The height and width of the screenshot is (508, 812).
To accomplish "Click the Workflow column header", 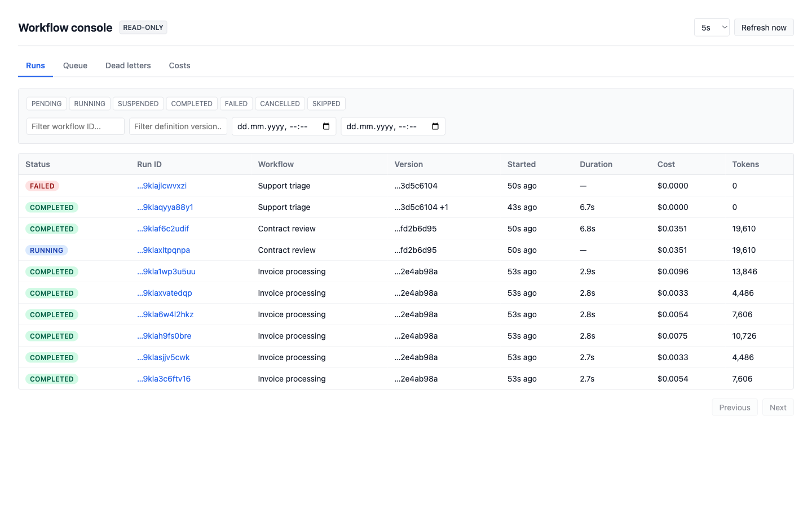I will pos(276,164).
